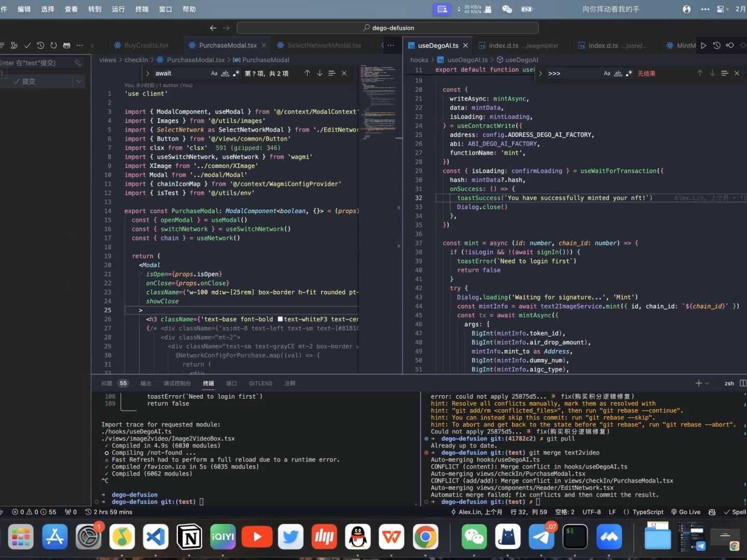
Task: Click UTF-8 encoding in status bar
Action: tap(591, 512)
